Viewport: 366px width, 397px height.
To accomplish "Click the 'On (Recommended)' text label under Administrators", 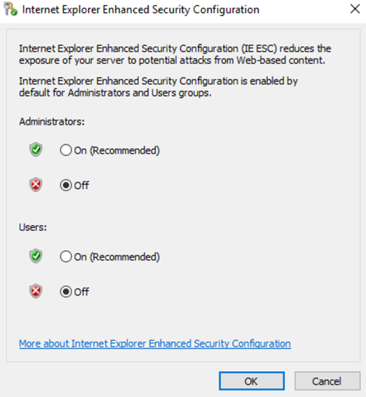I will pyautogui.click(x=117, y=151).
